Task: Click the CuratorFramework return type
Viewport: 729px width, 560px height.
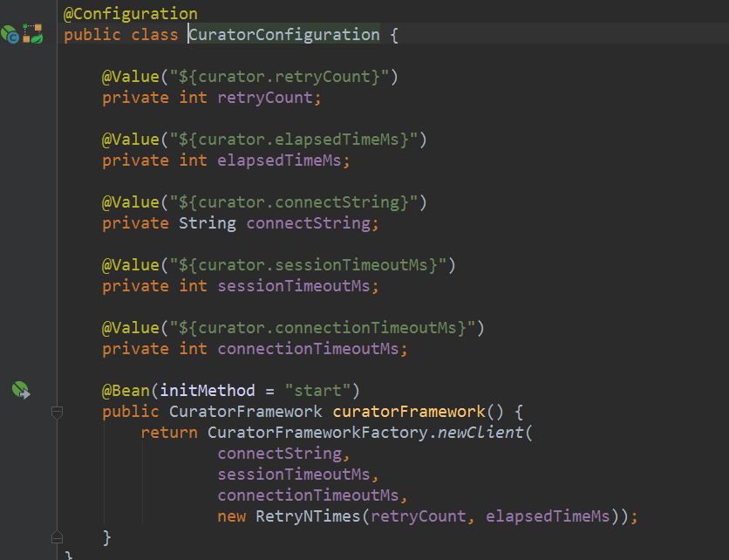Action: (x=246, y=412)
